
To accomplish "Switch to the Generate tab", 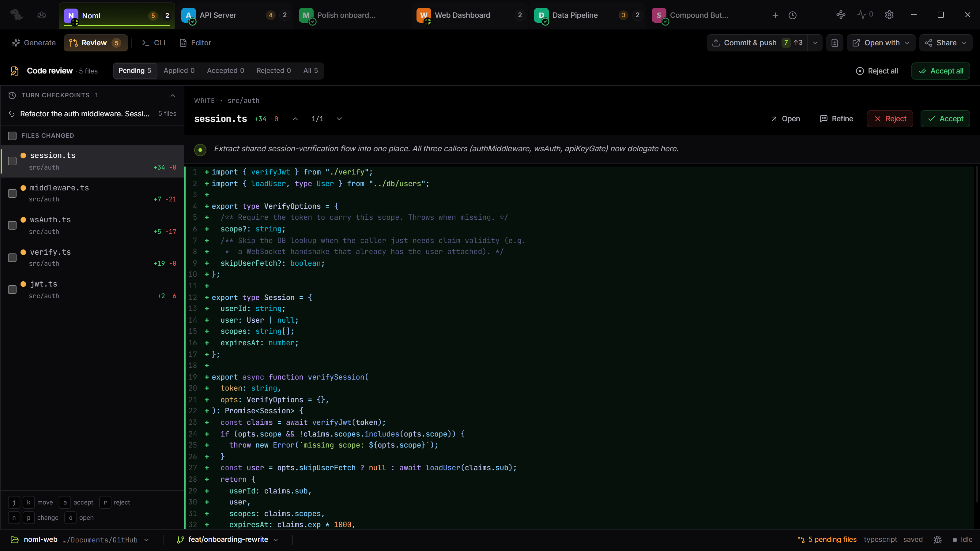I will (34, 43).
